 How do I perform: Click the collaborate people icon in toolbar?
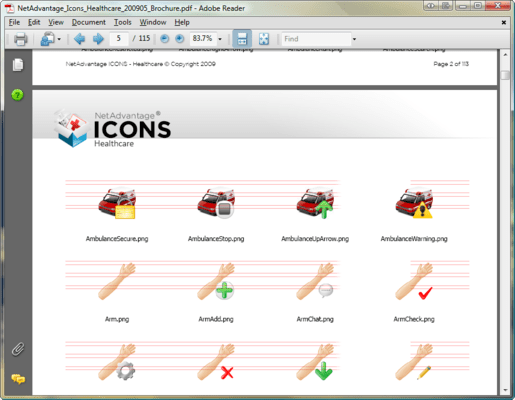(x=47, y=39)
